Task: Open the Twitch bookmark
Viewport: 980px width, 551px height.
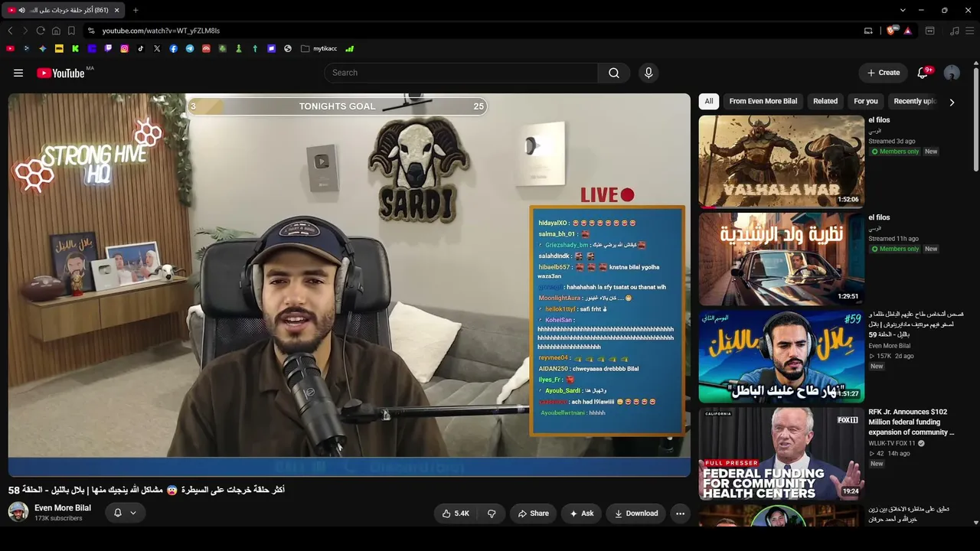Action: coord(108,48)
